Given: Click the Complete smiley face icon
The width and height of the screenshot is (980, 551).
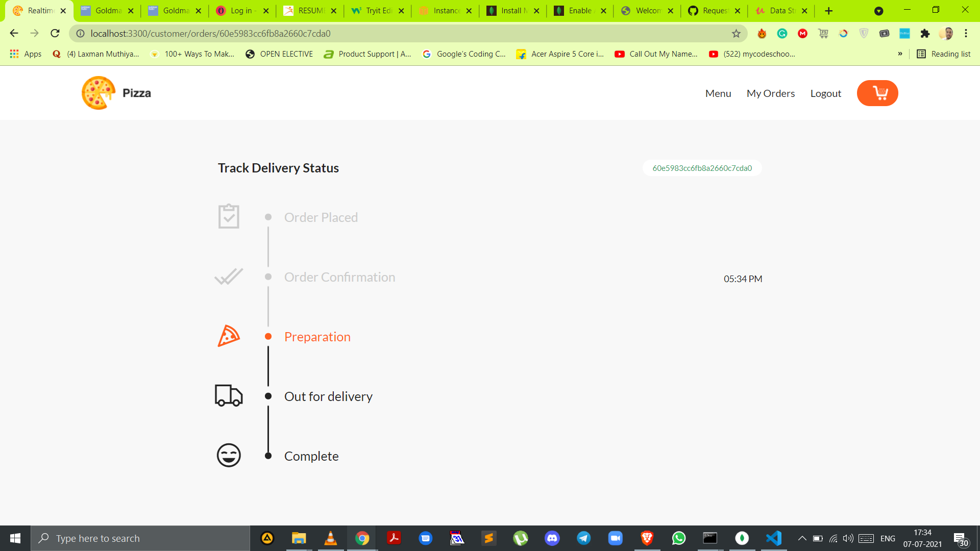Looking at the screenshot, I should pyautogui.click(x=228, y=455).
